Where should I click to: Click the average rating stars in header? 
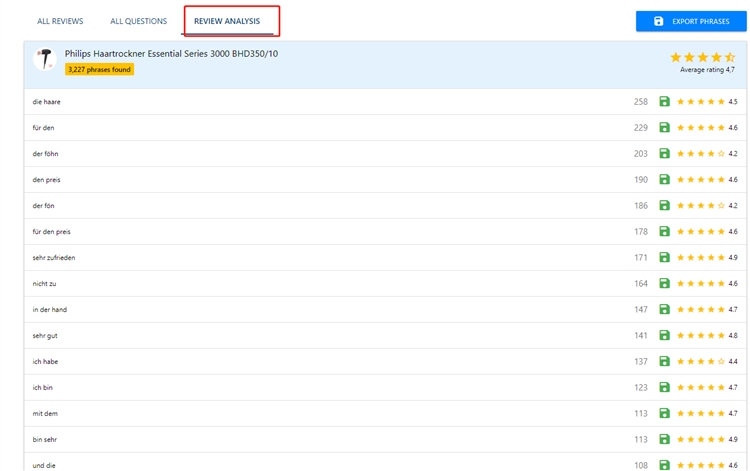point(702,57)
